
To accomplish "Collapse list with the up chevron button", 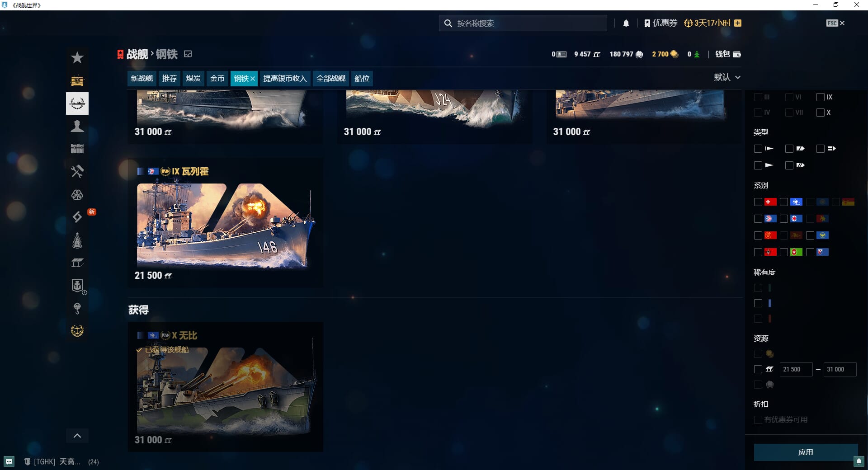I will 77,436.
